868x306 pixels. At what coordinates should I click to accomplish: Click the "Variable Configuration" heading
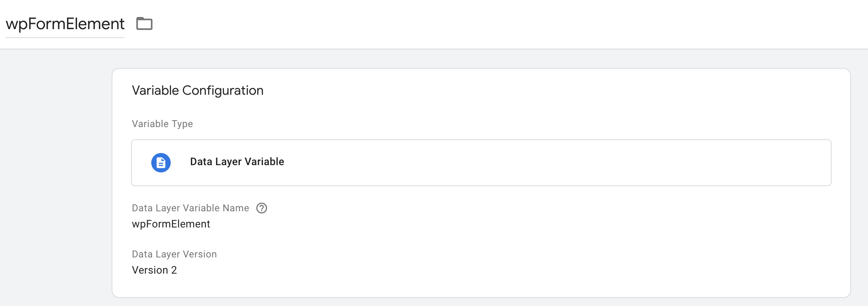[x=197, y=90]
